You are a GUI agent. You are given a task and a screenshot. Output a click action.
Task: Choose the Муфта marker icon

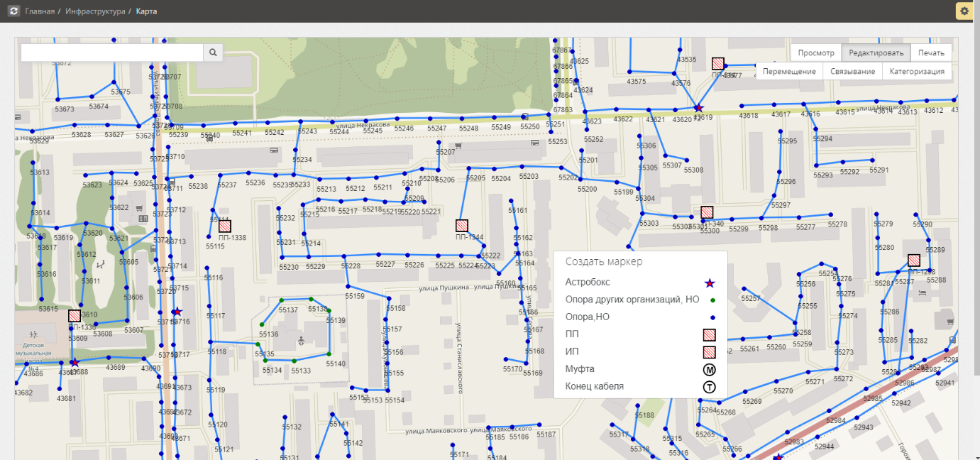coord(709,369)
